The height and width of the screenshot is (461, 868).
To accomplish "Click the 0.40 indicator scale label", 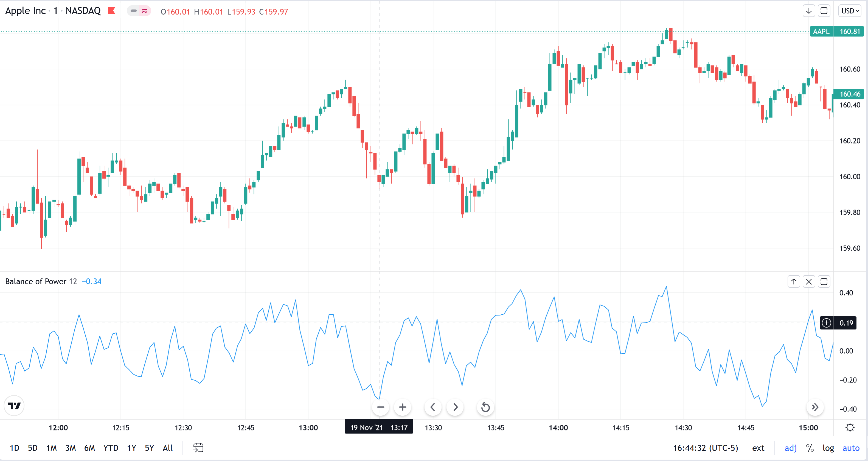I will [x=846, y=293].
